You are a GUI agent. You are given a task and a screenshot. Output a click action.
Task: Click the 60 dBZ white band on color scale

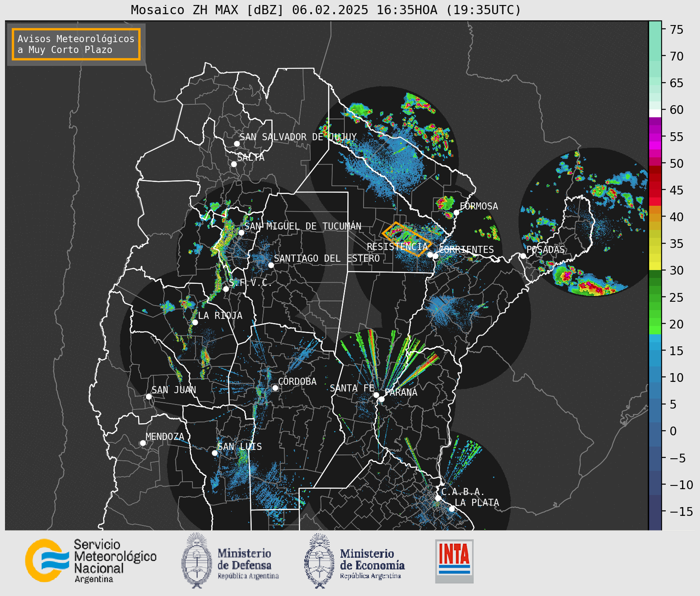(x=655, y=113)
